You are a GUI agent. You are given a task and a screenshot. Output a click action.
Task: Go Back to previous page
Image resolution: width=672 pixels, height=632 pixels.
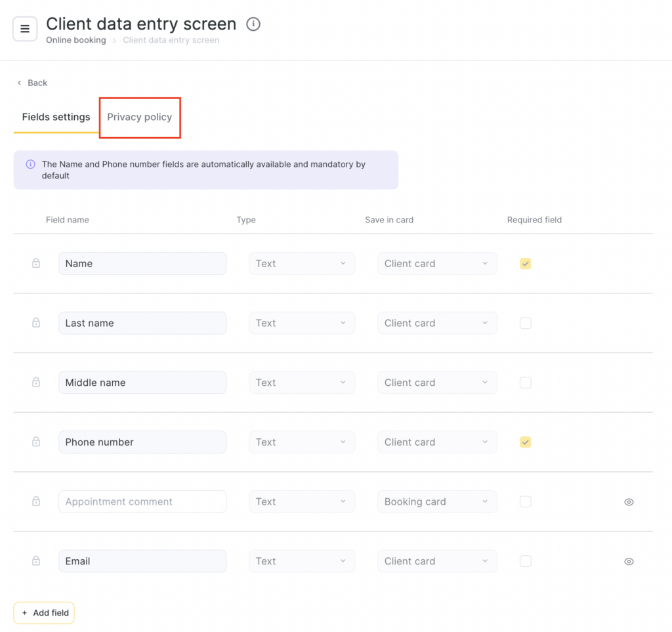pyautogui.click(x=32, y=83)
